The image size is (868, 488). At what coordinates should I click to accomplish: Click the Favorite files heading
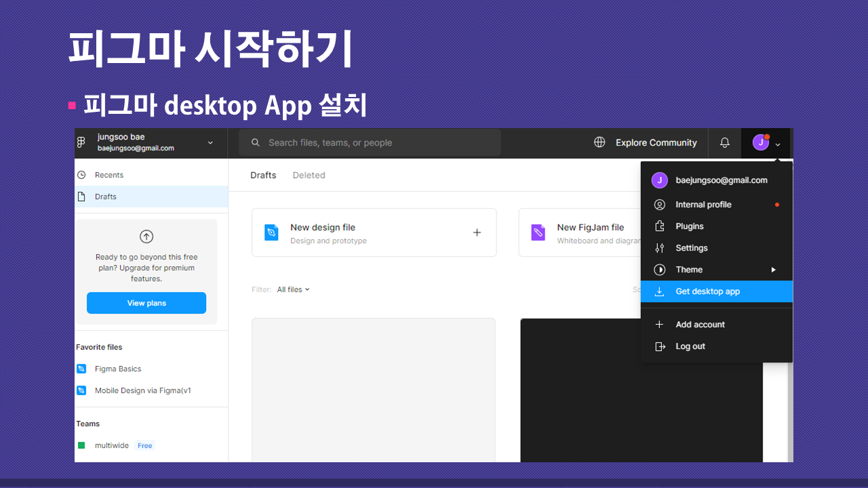99,347
